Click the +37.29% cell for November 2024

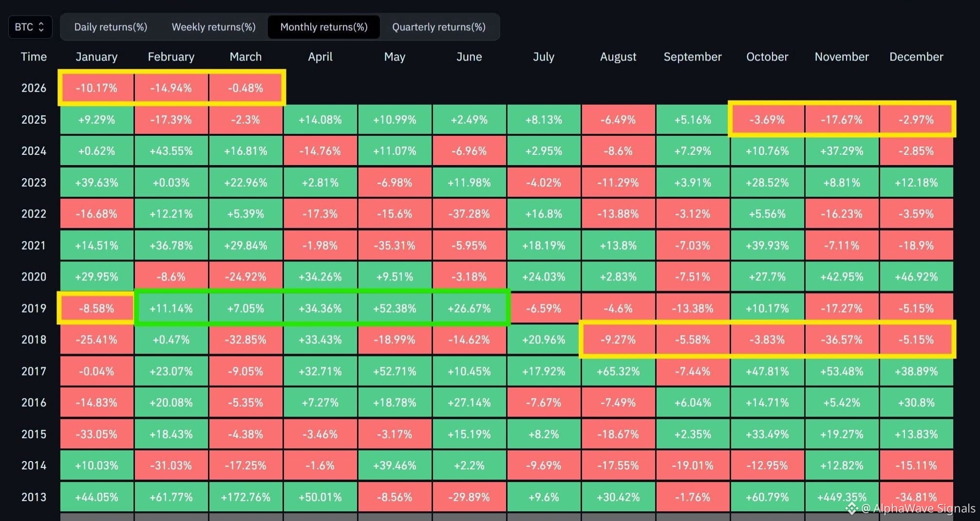pos(842,151)
